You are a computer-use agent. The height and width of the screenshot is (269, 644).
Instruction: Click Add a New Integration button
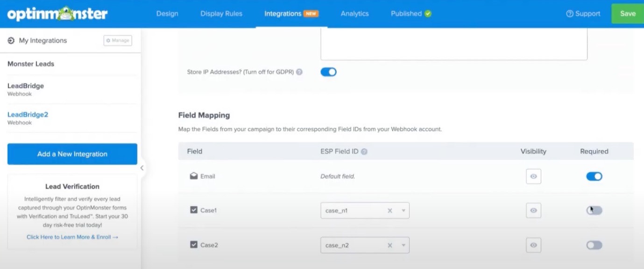click(x=72, y=154)
